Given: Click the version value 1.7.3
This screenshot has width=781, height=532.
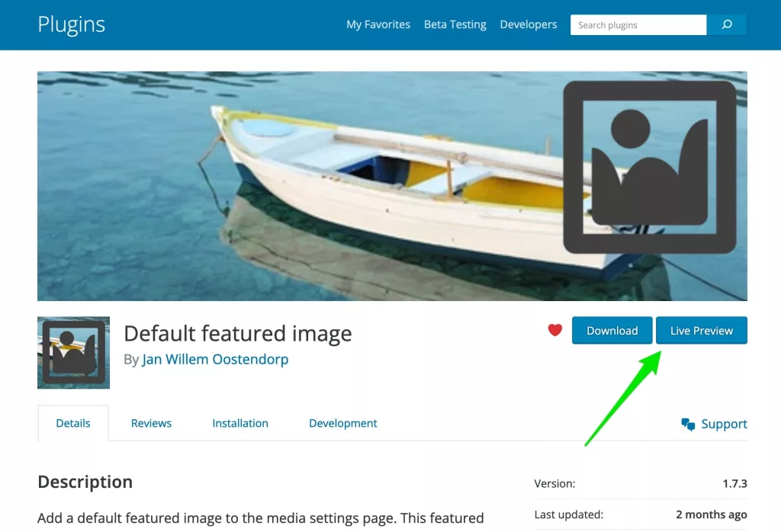Looking at the screenshot, I should [x=734, y=483].
